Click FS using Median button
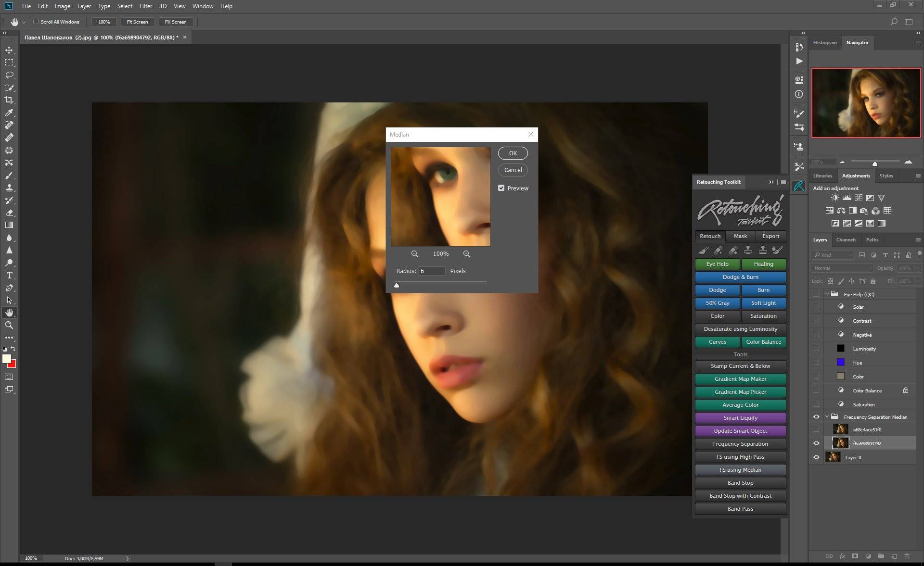 point(740,470)
